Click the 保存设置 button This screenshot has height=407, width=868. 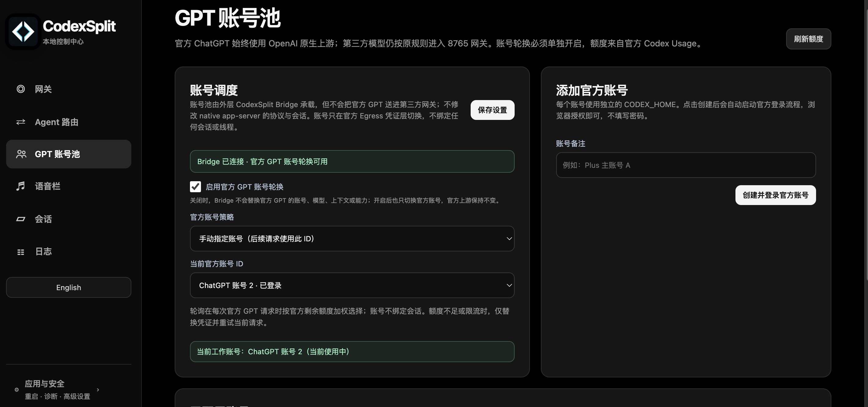tap(492, 110)
